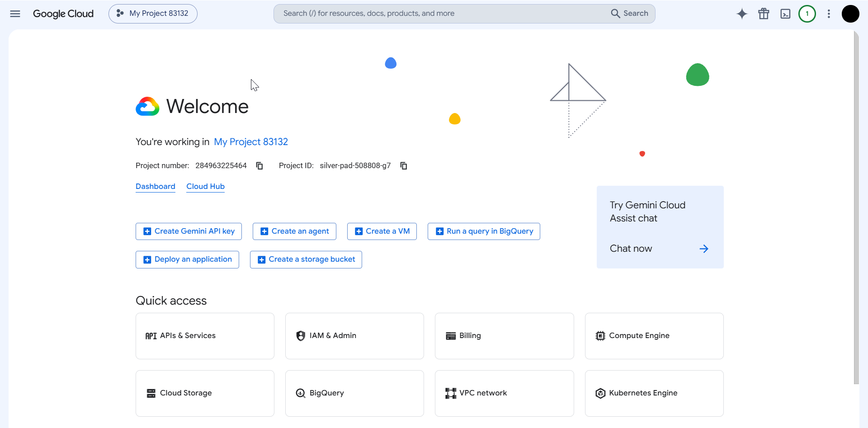Copy the project number to clipboard

pos(259,166)
